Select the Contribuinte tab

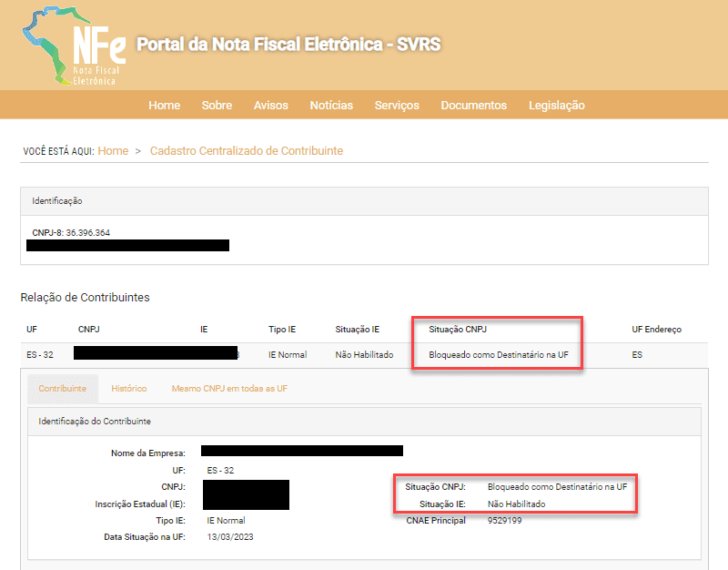[x=63, y=389]
